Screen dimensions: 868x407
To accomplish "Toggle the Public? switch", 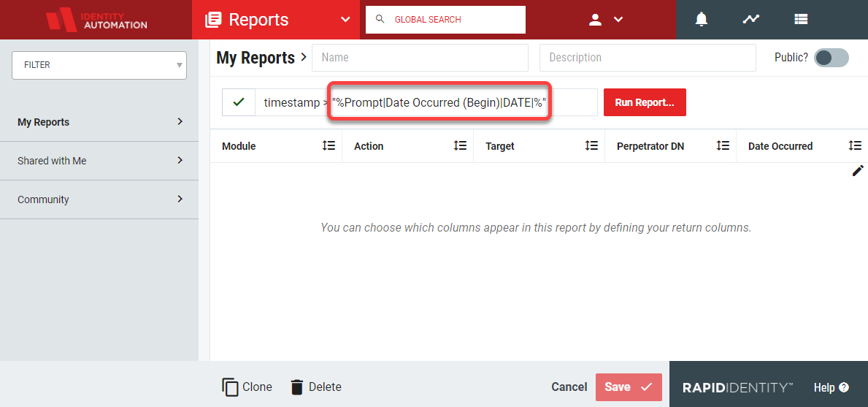I will pos(831,58).
